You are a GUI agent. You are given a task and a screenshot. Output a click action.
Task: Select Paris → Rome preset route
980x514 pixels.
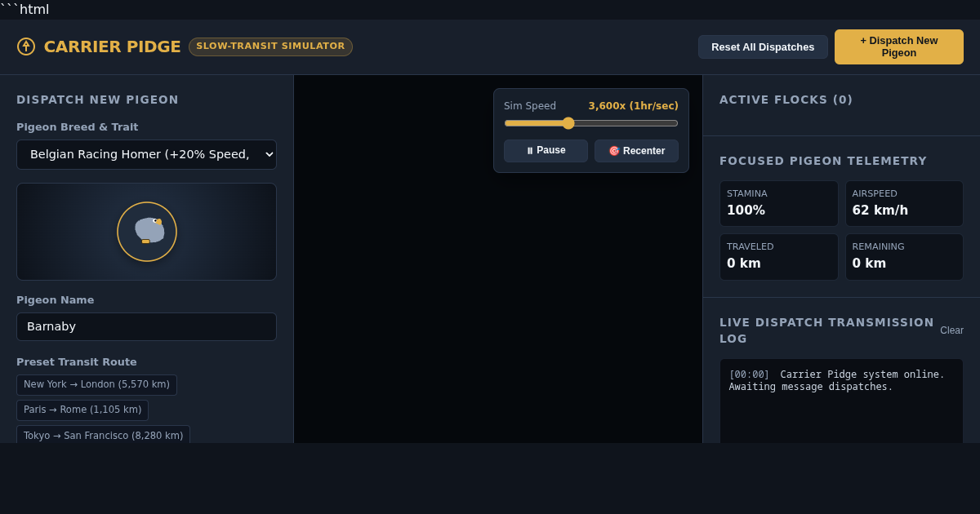click(x=82, y=410)
